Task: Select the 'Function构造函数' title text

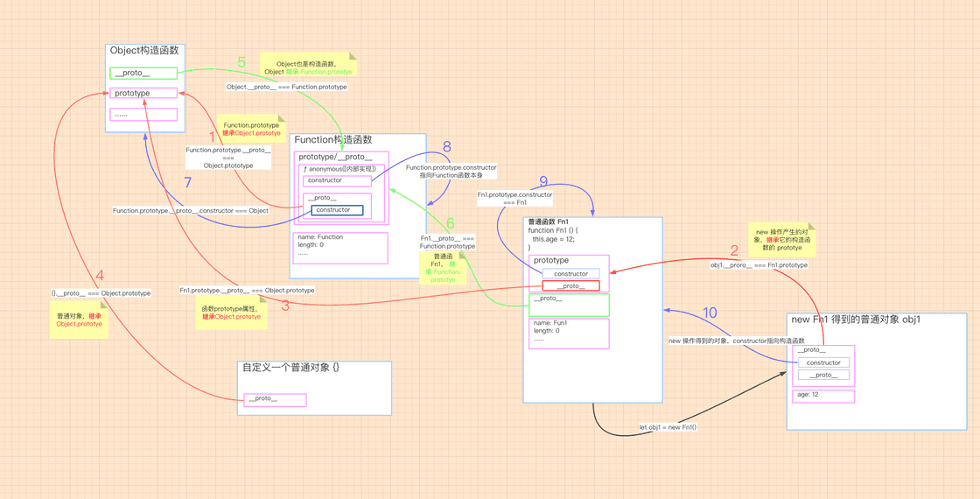Action: pos(333,140)
